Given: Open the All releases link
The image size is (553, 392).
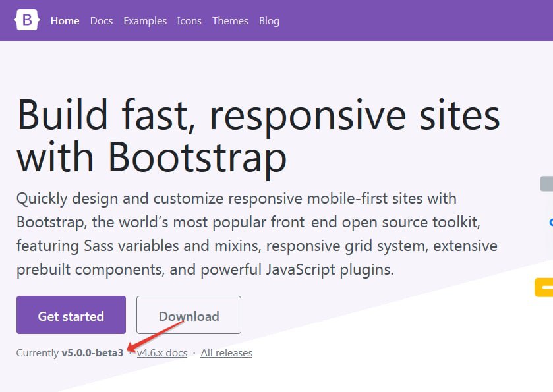Looking at the screenshot, I should coord(227,352).
